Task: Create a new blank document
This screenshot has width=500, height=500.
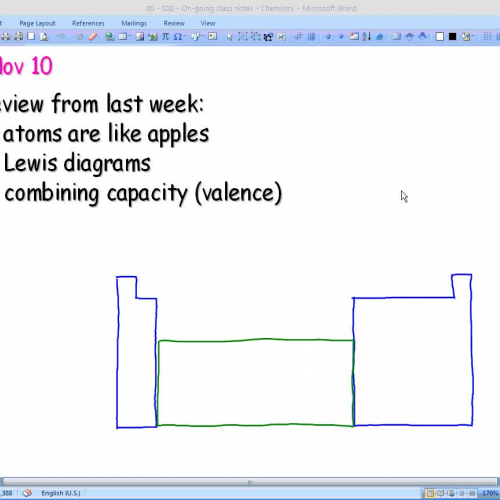Action: pyautogui.click(x=31, y=36)
